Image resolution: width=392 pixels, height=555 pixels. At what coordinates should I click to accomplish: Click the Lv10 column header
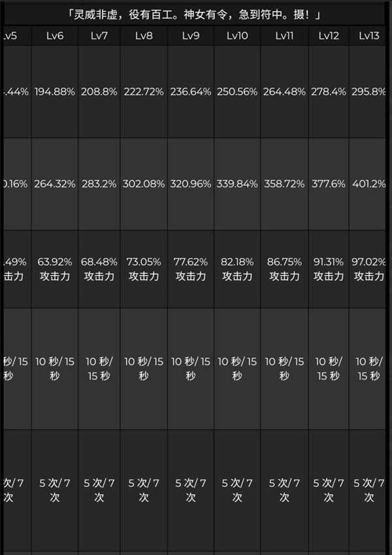coord(237,35)
